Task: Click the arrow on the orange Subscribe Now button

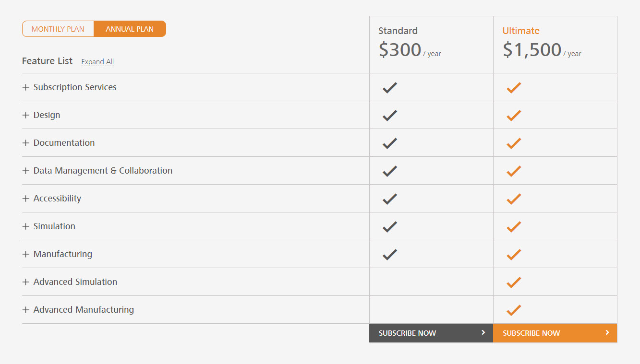Action: click(x=607, y=332)
